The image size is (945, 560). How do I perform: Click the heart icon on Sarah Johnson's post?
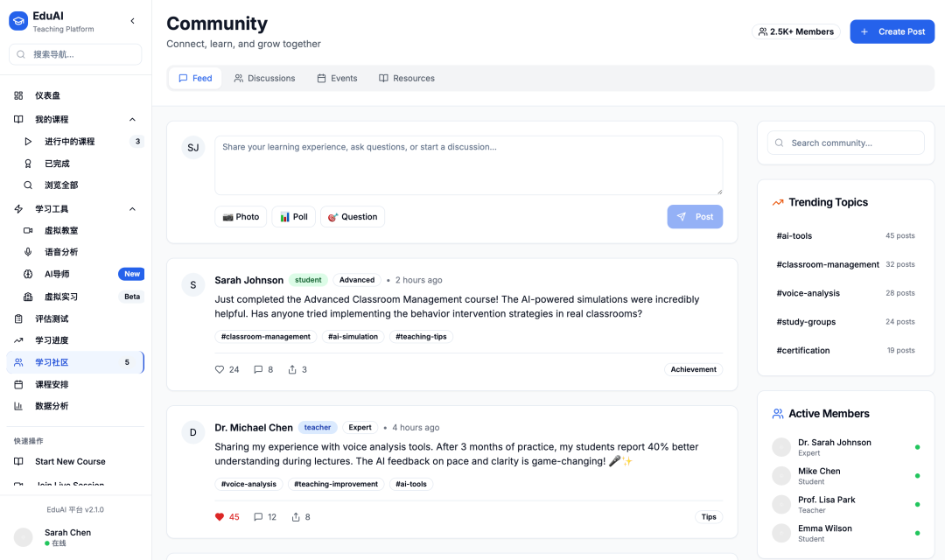tap(220, 369)
